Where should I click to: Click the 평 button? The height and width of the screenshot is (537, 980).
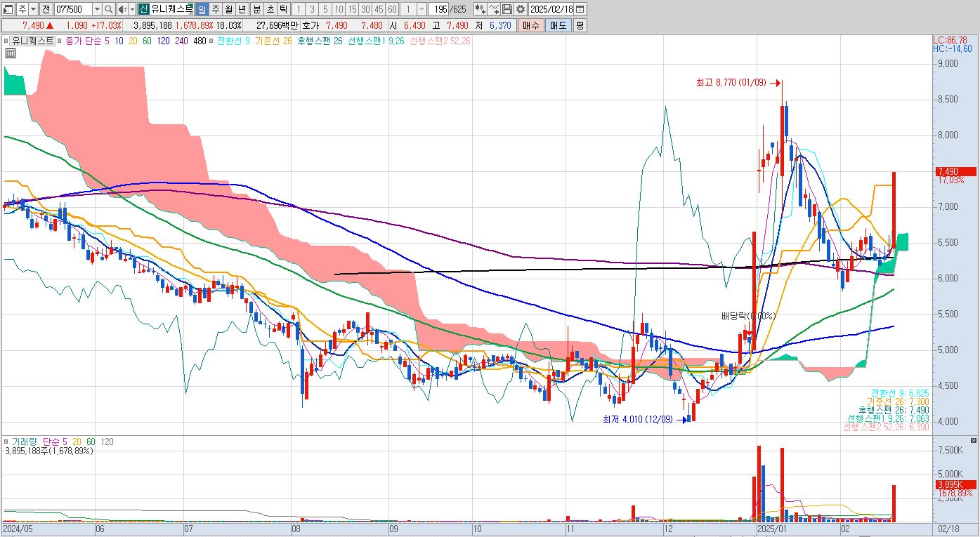(x=580, y=25)
